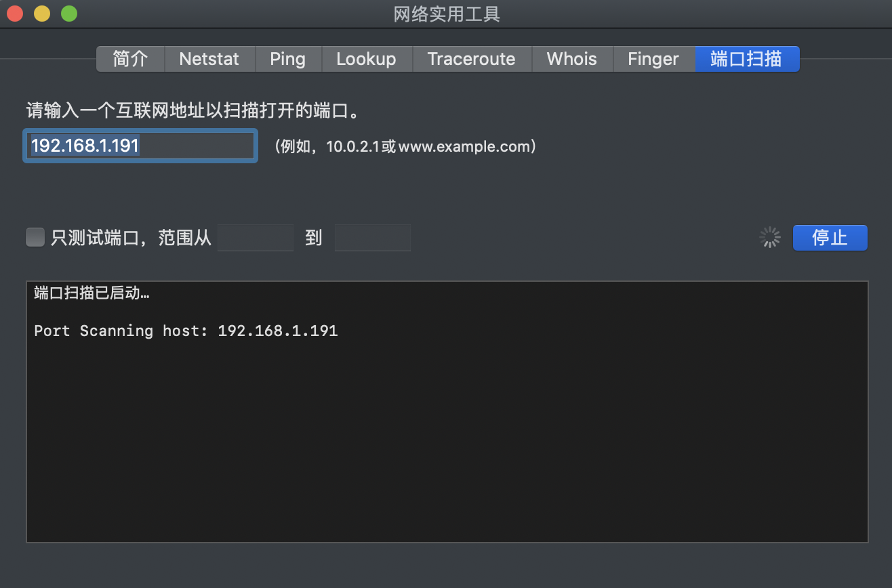Switch to the Whois tab
Image resolution: width=892 pixels, height=588 pixels.
[x=571, y=59]
